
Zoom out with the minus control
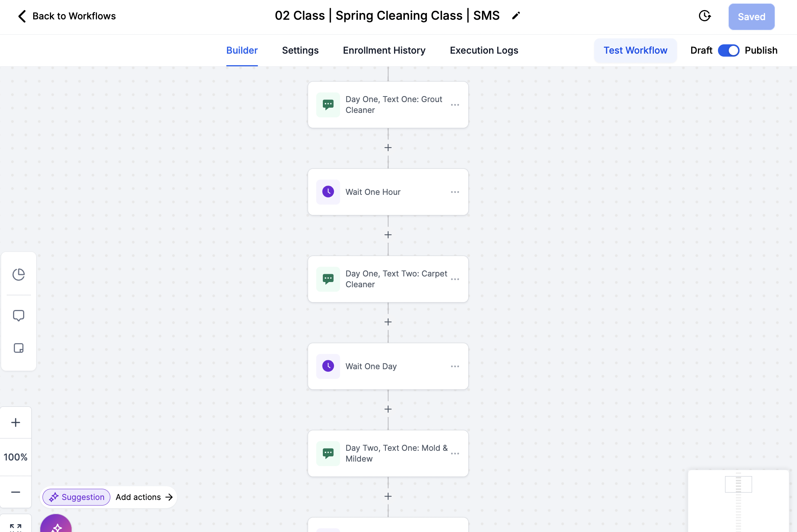[16, 492]
